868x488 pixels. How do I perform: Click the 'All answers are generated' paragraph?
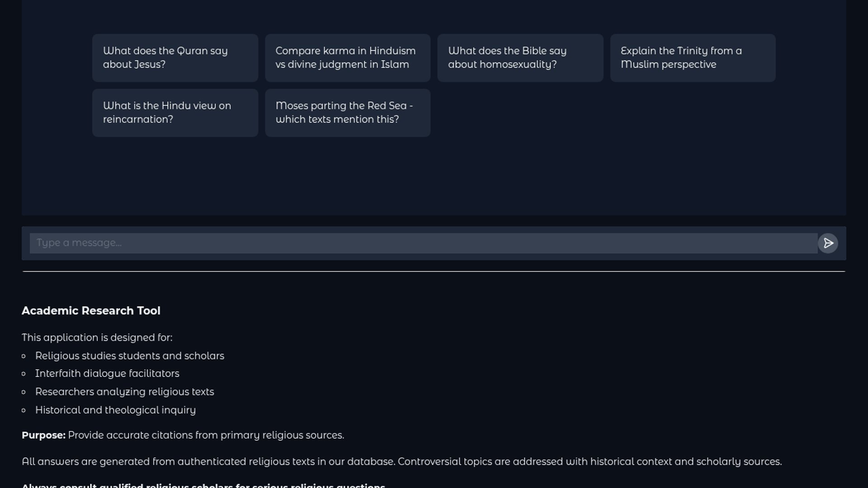tap(401, 462)
